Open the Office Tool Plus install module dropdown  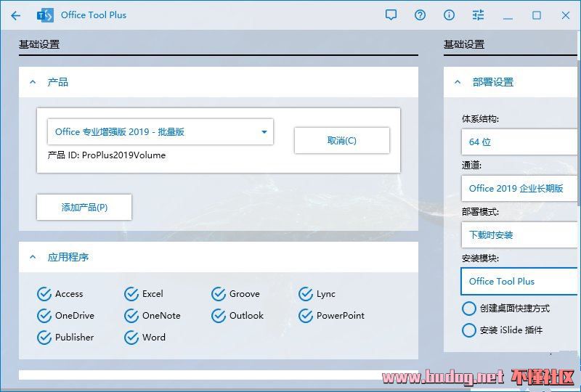pos(519,282)
